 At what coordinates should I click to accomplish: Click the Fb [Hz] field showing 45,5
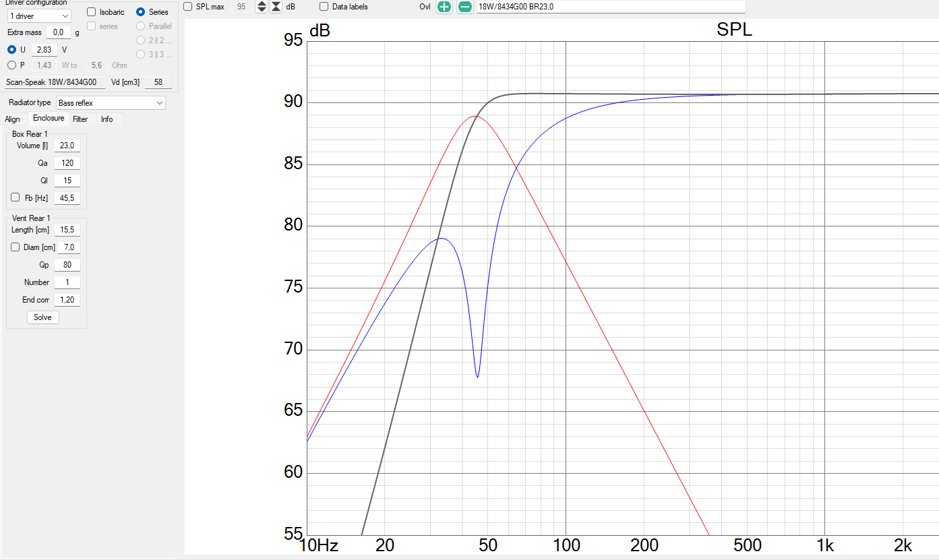pos(67,198)
